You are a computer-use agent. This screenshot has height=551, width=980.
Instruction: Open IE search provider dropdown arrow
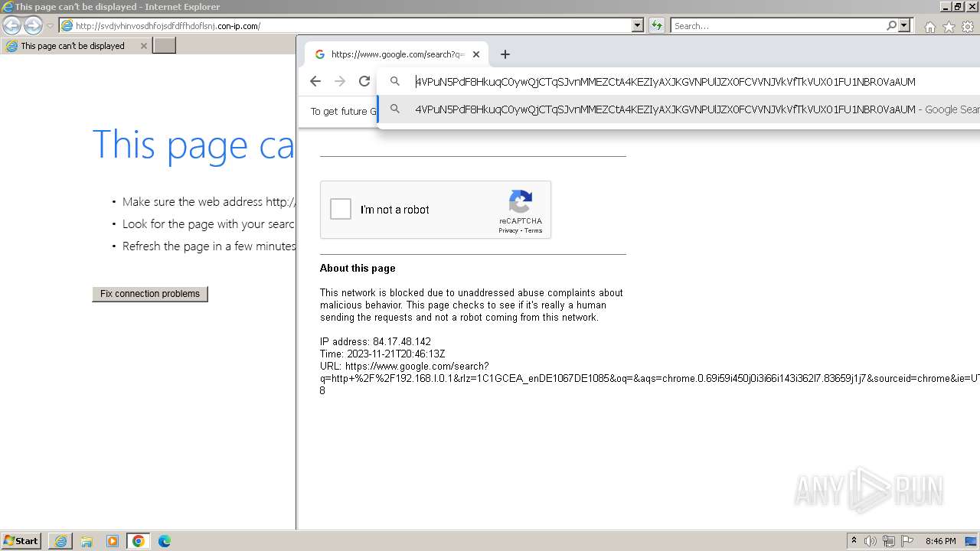coord(904,25)
